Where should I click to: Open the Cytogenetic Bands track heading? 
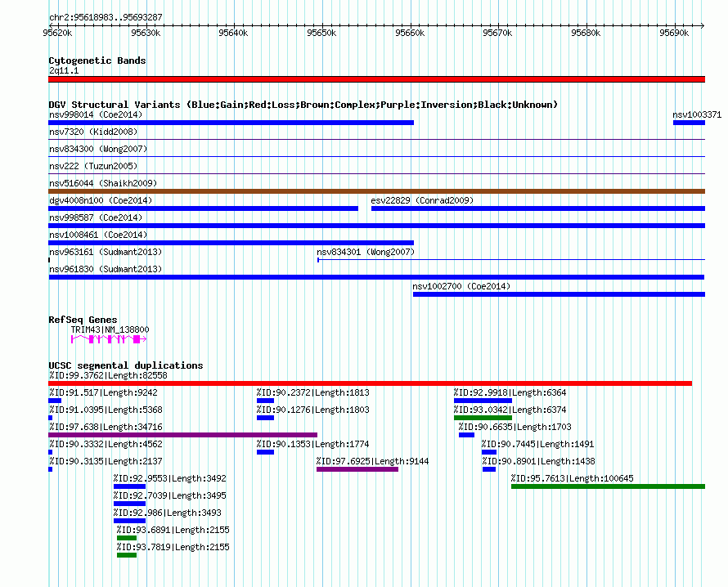(97, 60)
